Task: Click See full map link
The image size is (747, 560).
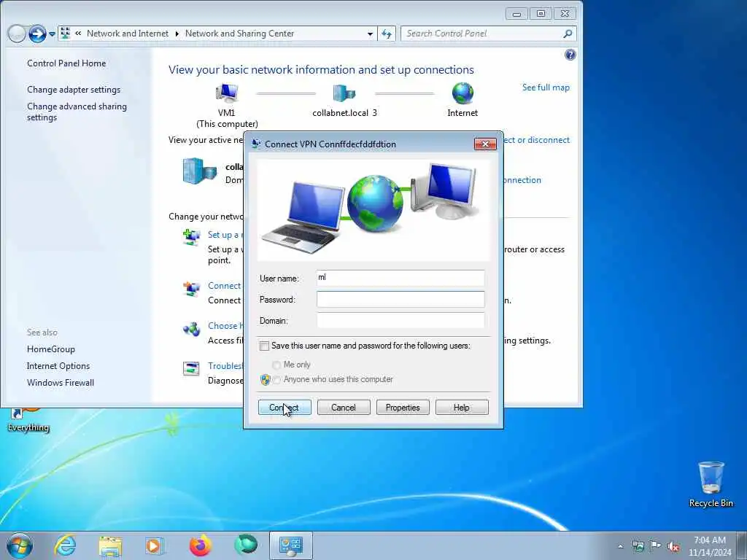Action: click(x=546, y=87)
